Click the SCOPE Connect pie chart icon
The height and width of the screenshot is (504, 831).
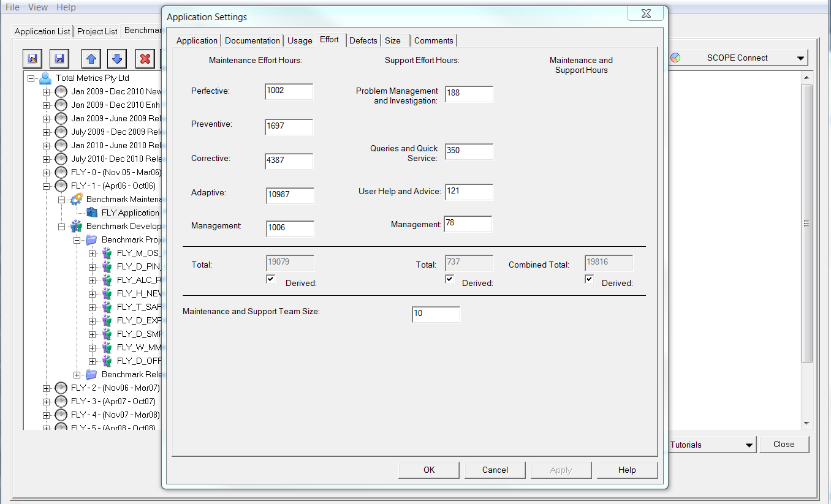coord(676,57)
